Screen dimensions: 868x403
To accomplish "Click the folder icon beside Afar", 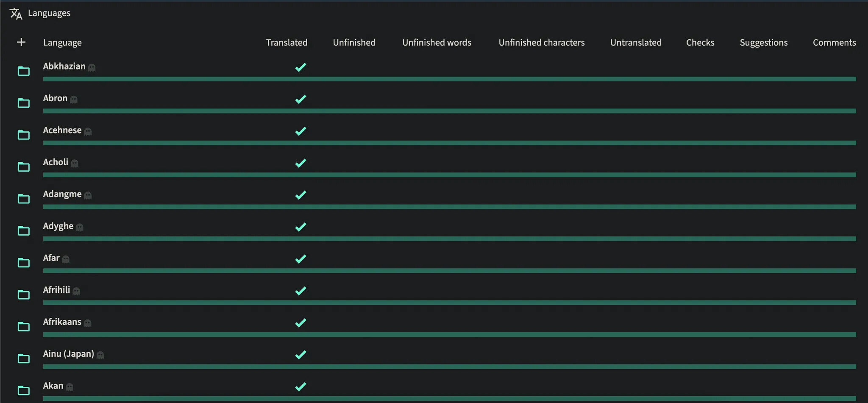I will pos(24,263).
